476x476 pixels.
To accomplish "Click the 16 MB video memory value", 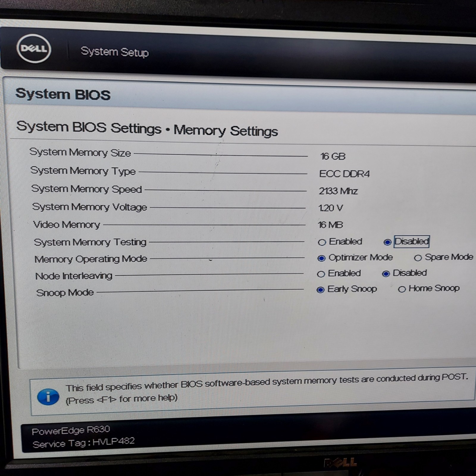I will pyautogui.click(x=330, y=225).
